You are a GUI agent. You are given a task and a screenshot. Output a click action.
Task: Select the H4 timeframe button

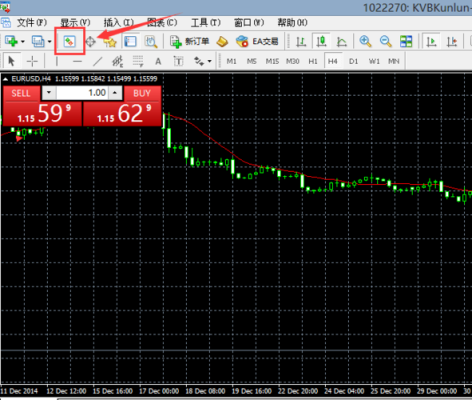pyautogui.click(x=333, y=61)
